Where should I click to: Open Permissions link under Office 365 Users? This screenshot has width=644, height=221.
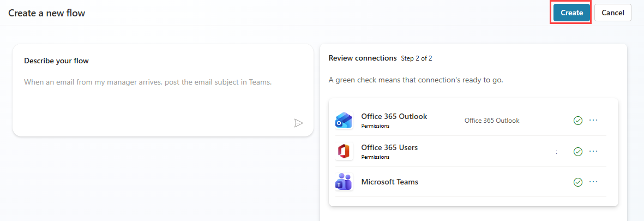tap(375, 157)
